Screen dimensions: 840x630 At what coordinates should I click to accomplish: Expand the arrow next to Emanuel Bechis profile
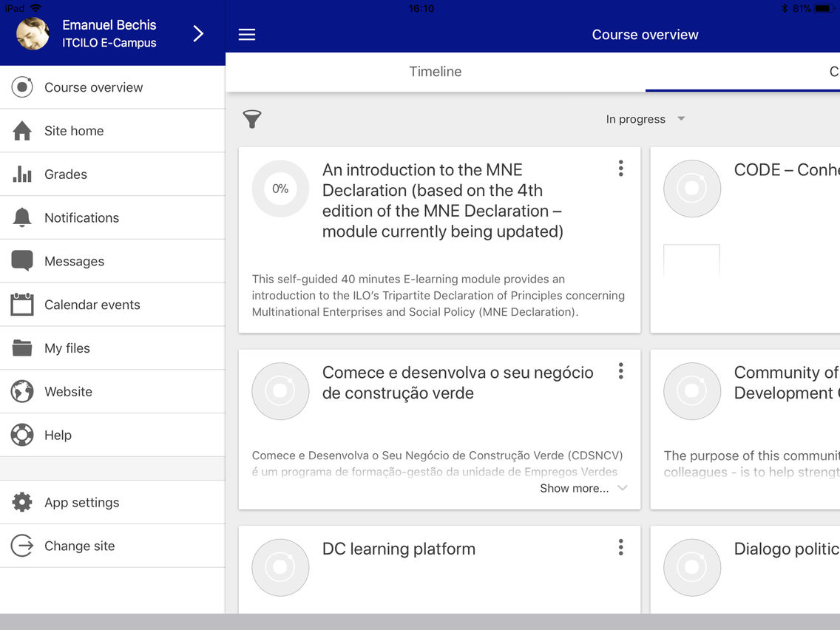(197, 34)
